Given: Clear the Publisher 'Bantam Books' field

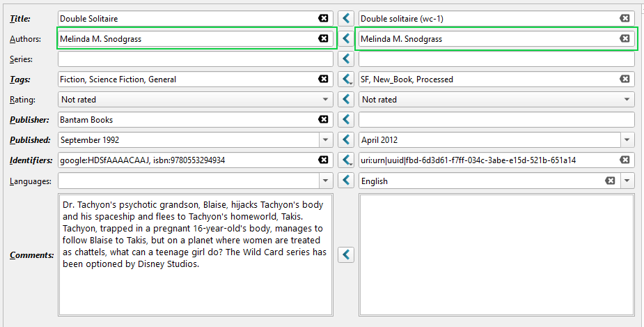Looking at the screenshot, I should (323, 119).
